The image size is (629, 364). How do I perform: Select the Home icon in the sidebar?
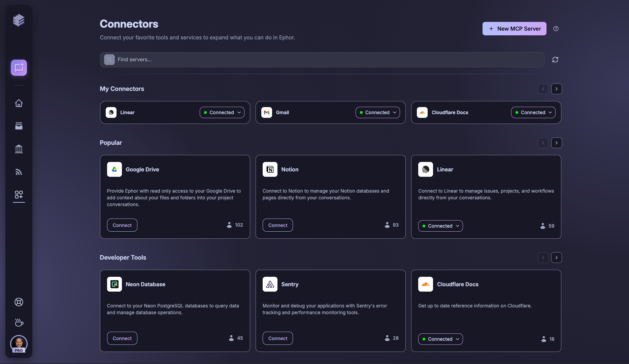coord(19,103)
